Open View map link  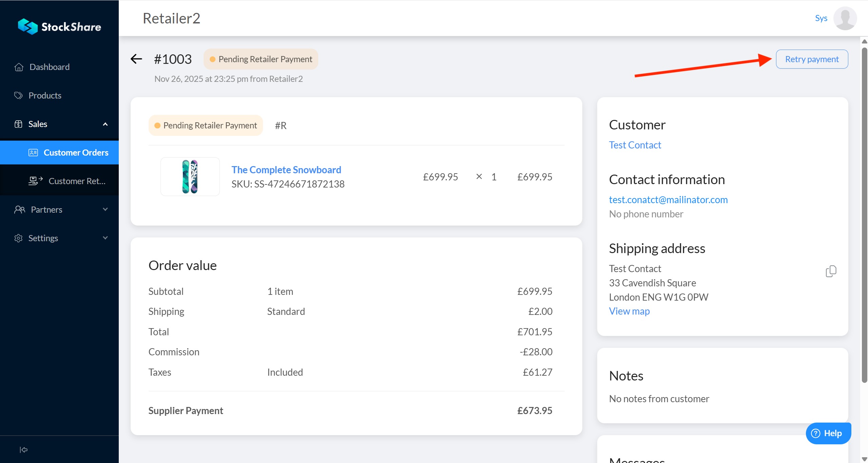pyautogui.click(x=629, y=311)
